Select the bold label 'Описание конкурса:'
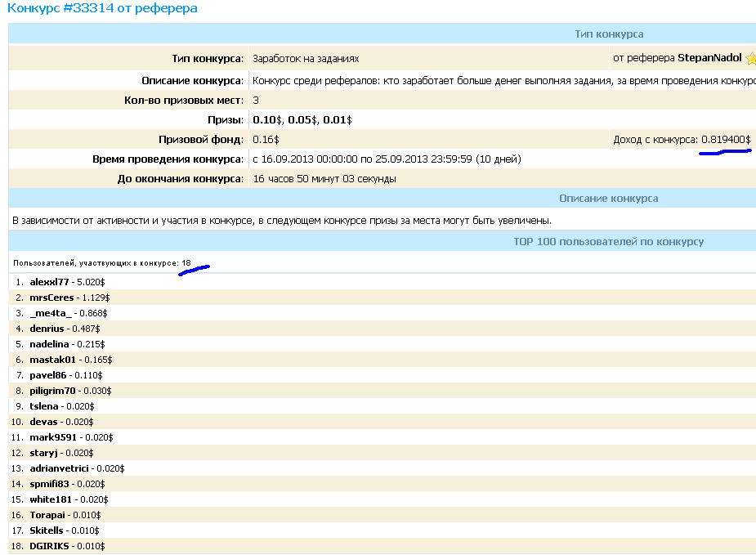The image size is (756, 555). (192, 81)
